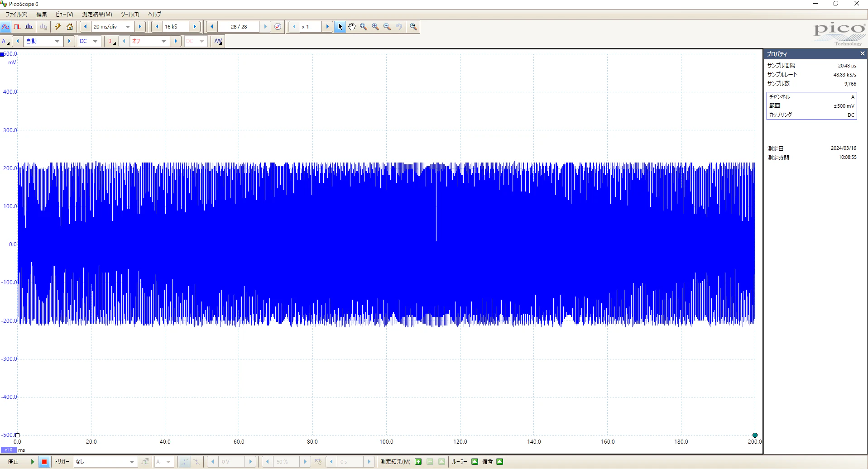Image resolution: width=868 pixels, height=469 pixels.
Task: Open the ファイル(F) menu
Action: pos(16,14)
